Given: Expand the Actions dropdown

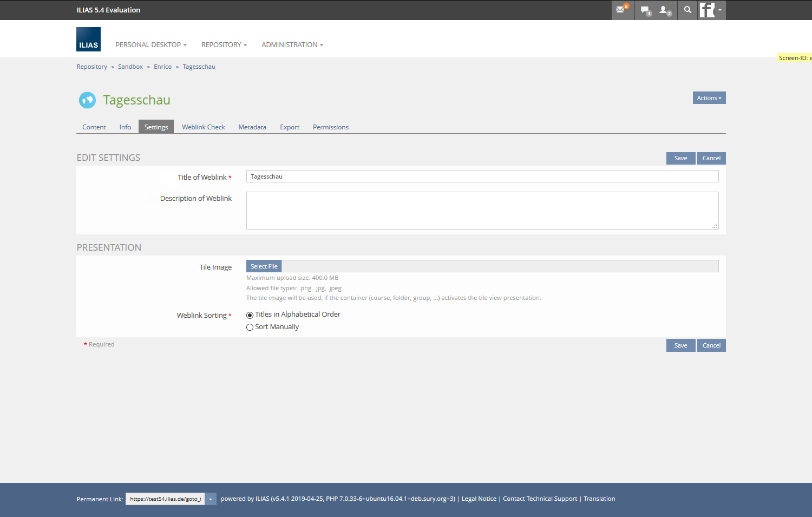Looking at the screenshot, I should coord(709,98).
